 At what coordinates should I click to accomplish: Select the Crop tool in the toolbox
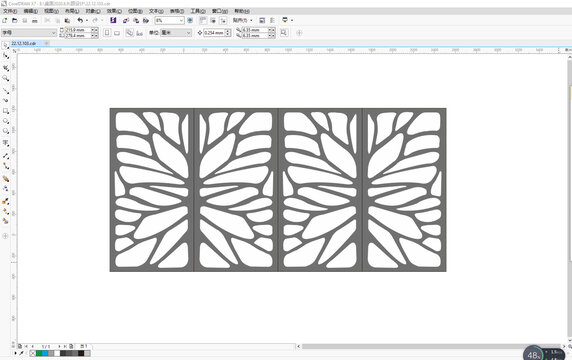(5, 68)
